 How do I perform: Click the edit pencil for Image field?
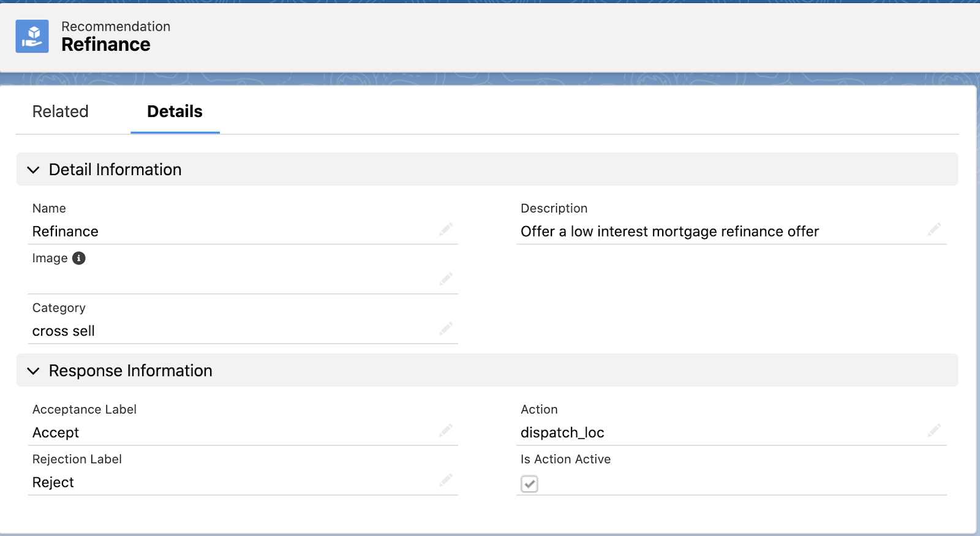pos(445,279)
